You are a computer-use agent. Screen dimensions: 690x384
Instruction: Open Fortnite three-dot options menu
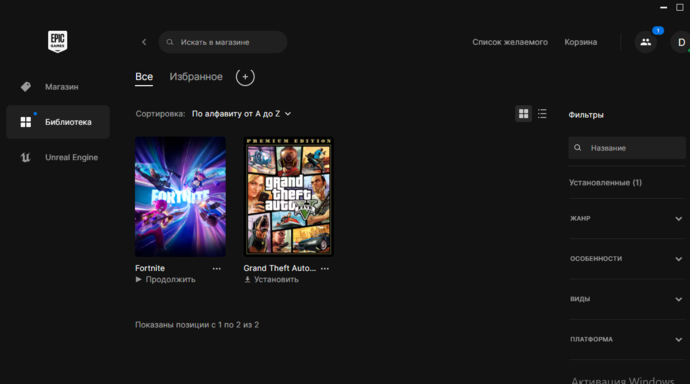click(x=217, y=268)
